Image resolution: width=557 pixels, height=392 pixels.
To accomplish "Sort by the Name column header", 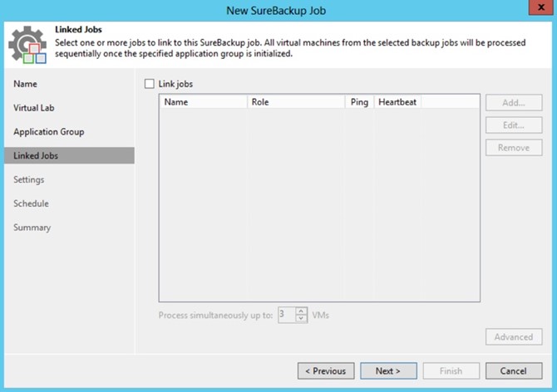I will tap(203, 102).
